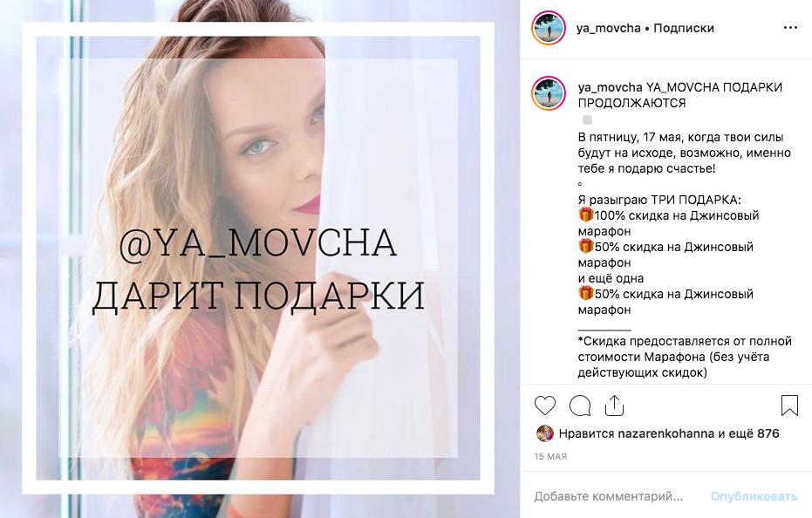Open nazarenkohanna profile from the likes line
This screenshot has width=812, height=518.
[666, 433]
